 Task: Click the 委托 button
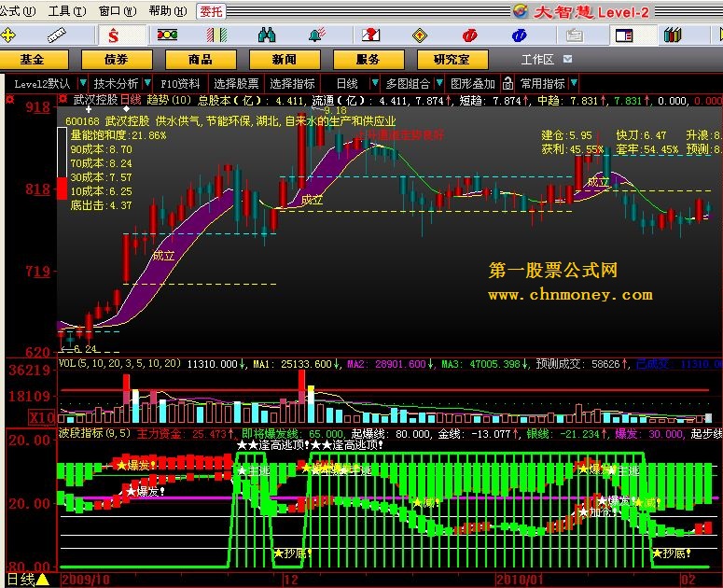(x=211, y=11)
